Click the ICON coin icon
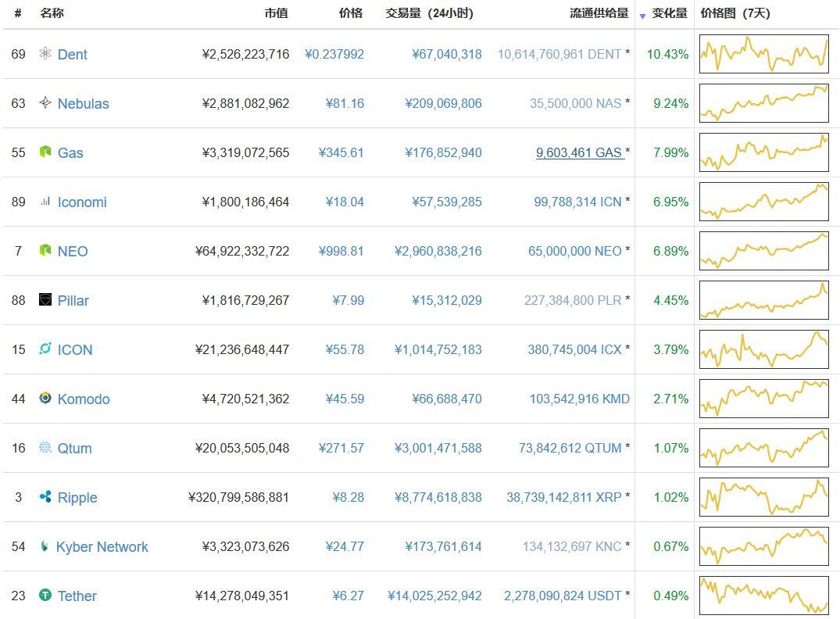 [x=45, y=349]
